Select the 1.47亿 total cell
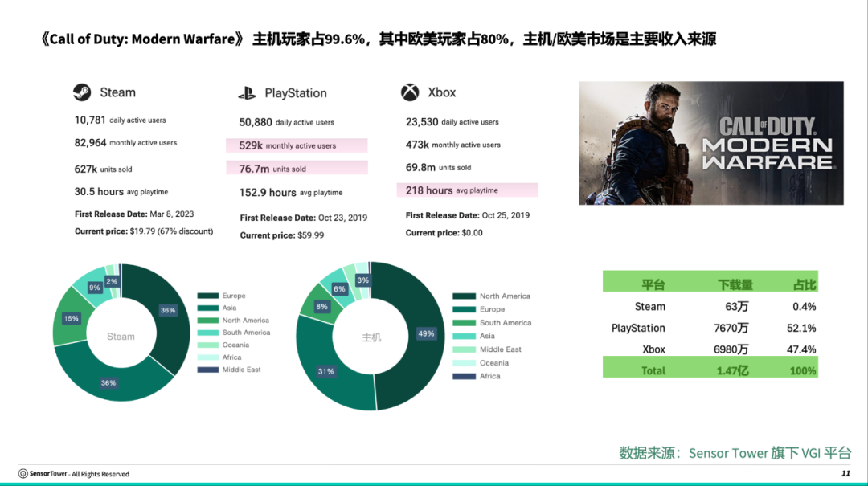 pyautogui.click(x=733, y=370)
